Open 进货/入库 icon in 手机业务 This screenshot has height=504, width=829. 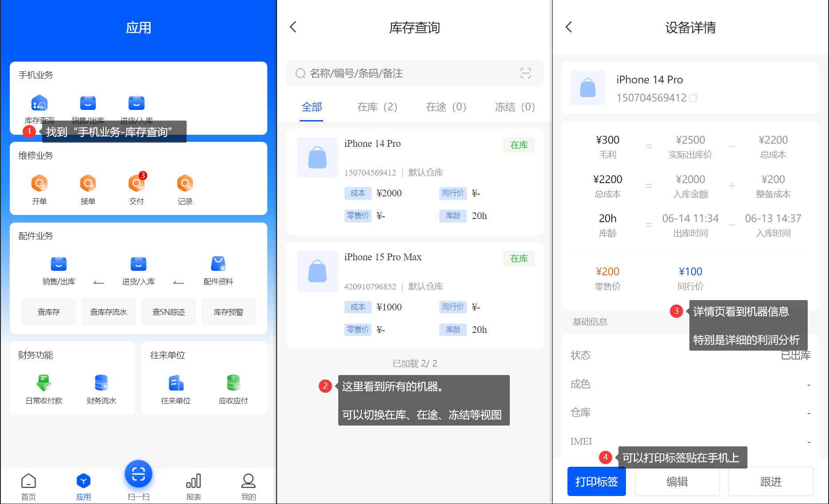coord(137,103)
